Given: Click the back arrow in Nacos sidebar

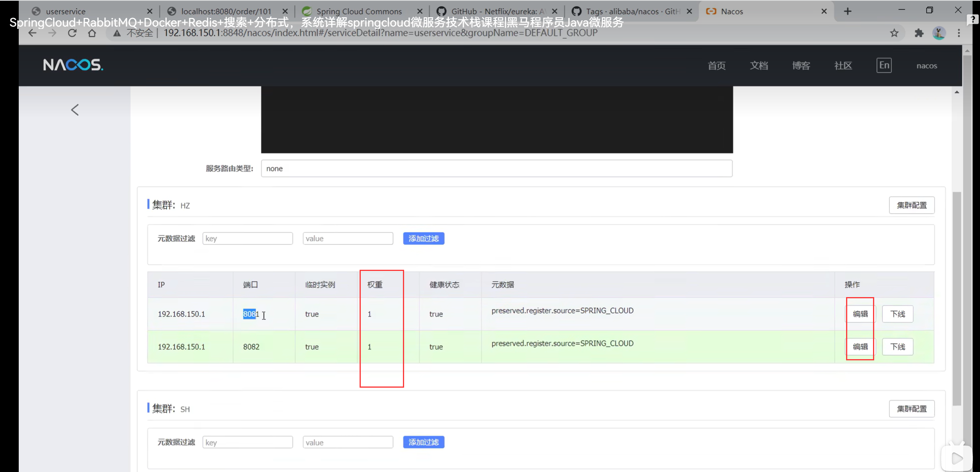Looking at the screenshot, I should click(75, 110).
